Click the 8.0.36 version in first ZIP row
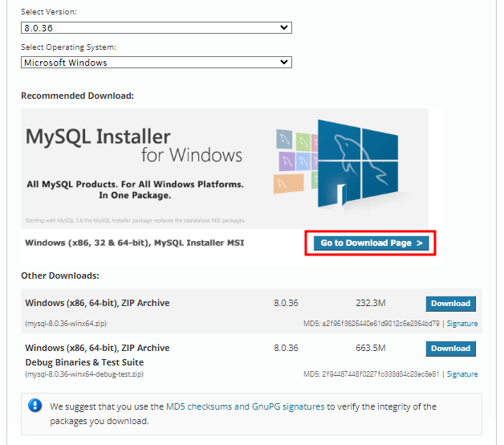Screen dimensions: 504x445 pyautogui.click(x=286, y=303)
